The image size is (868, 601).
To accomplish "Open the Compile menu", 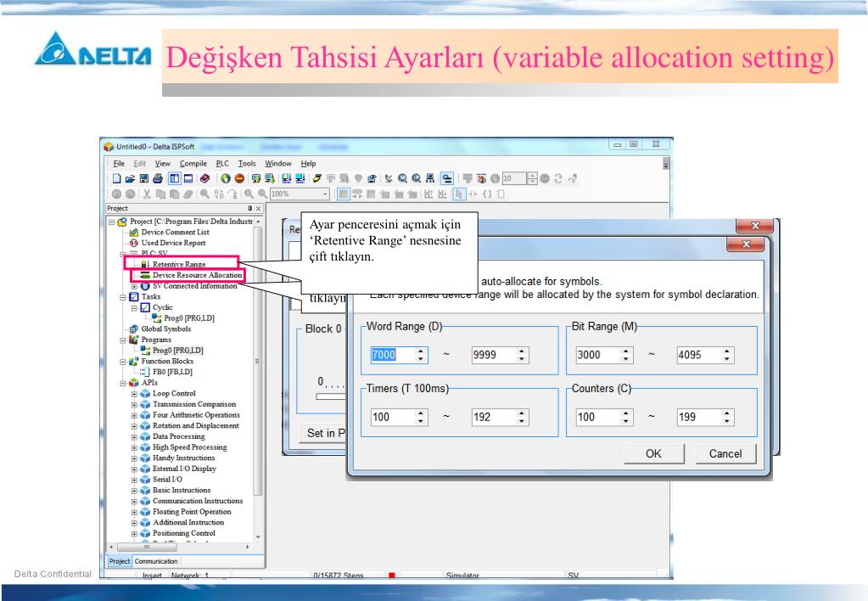I will tap(193, 163).
